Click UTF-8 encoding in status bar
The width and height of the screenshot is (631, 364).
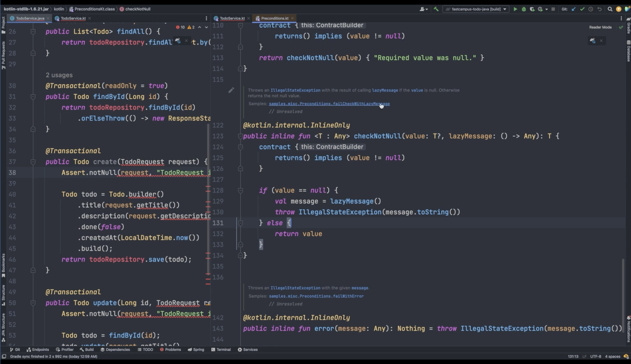pos(596,357)
